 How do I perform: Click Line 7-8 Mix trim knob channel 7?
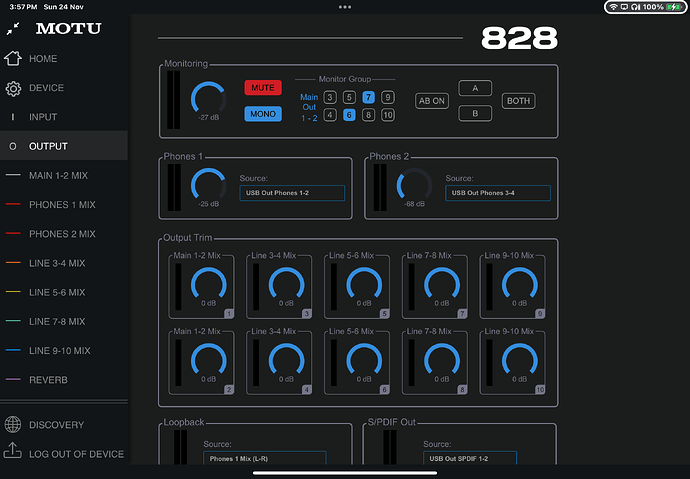click(x=442, y=285)
